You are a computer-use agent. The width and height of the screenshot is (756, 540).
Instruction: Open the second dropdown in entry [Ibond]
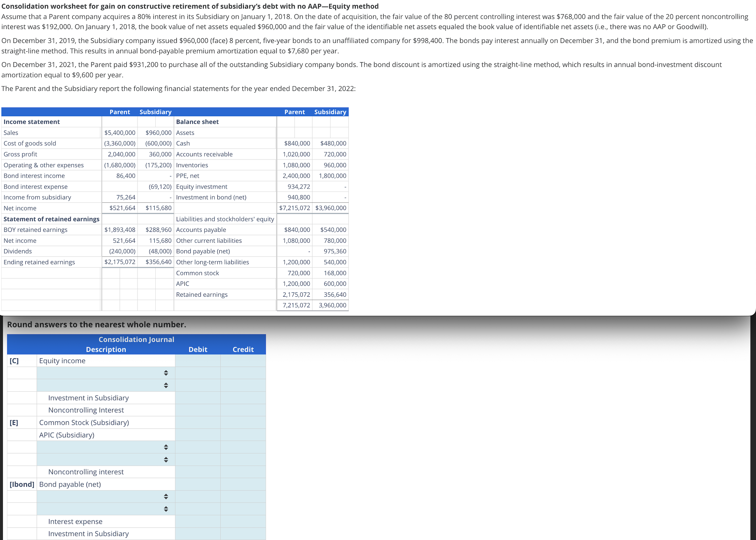tap(166, 509)
